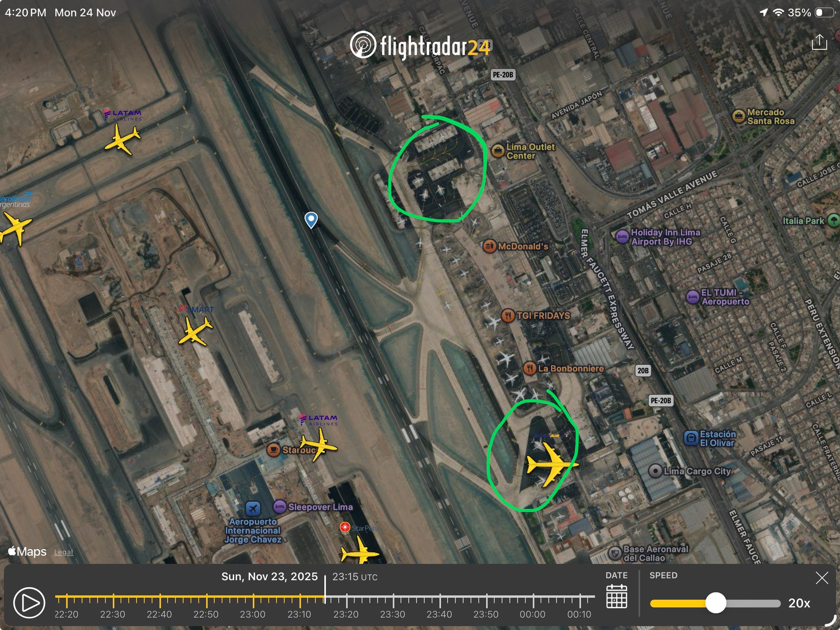Screen dimensions: 840x630
Task: Close the playback control panel
Action: 822,578
